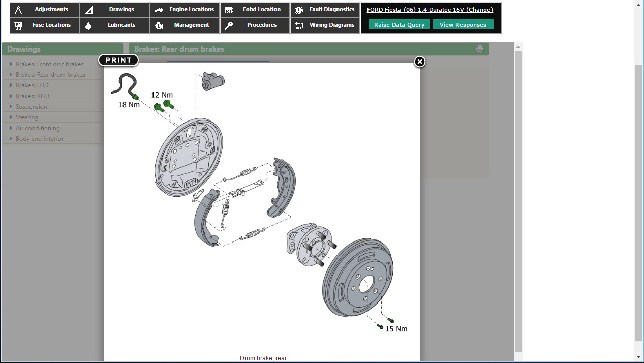Viewport: 644px width, 363px height.
Task: Click the inner content vertical scrollbar
Action: click(518, 203)
